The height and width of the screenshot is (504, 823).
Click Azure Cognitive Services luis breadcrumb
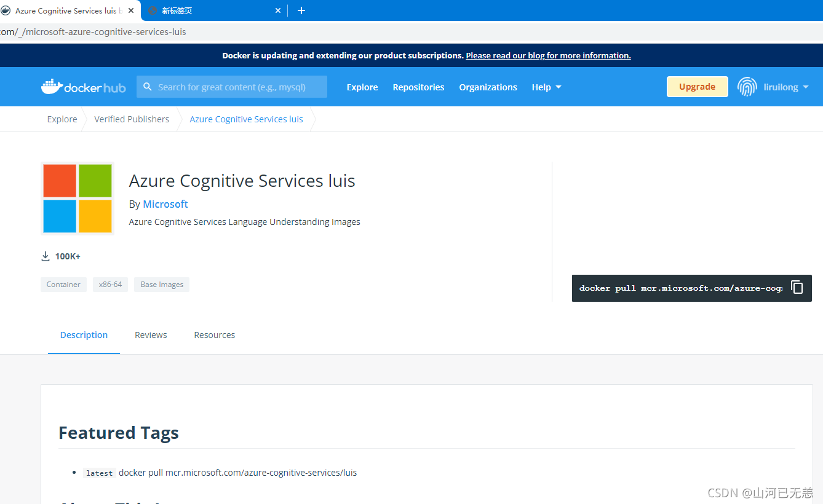[x=246, y=119]
